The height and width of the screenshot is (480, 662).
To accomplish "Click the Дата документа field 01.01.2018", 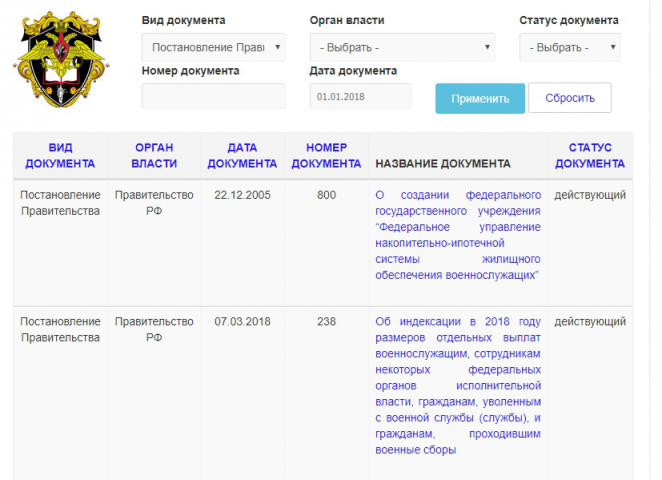I will coord(361,96).
